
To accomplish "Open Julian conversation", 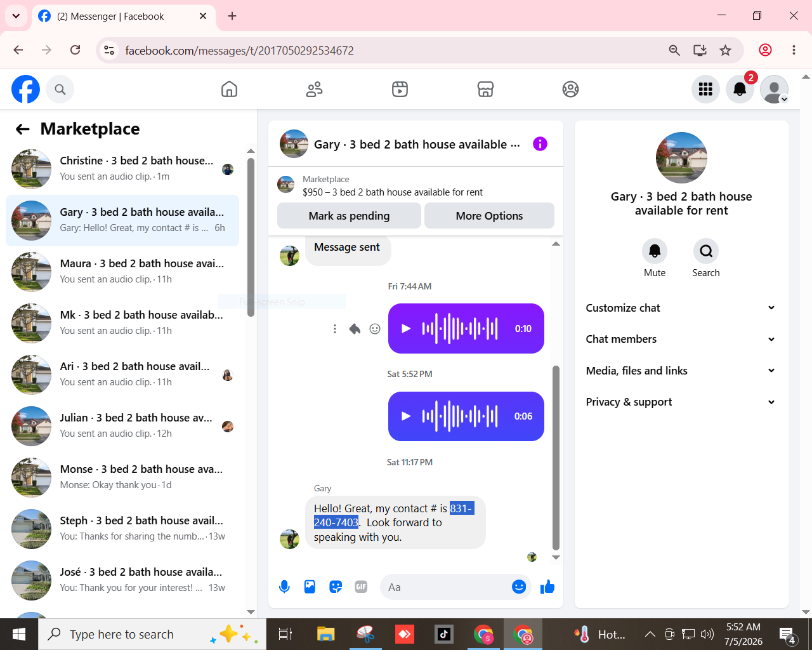I will click(x=122, y=426).
